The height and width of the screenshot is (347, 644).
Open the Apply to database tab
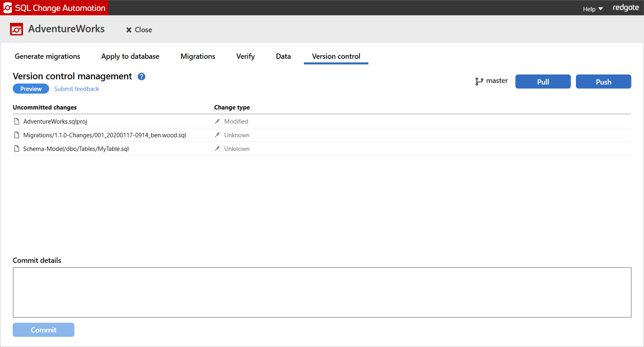click(x=130, y=56)
